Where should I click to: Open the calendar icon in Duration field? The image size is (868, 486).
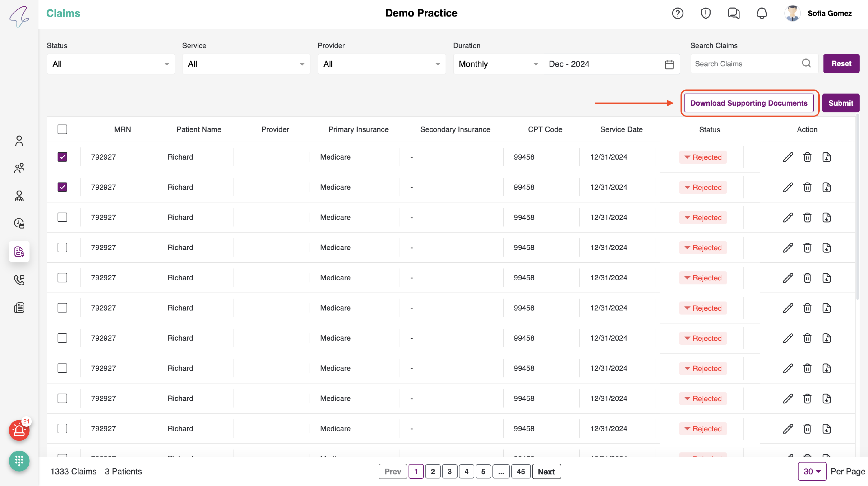[669, 64]
